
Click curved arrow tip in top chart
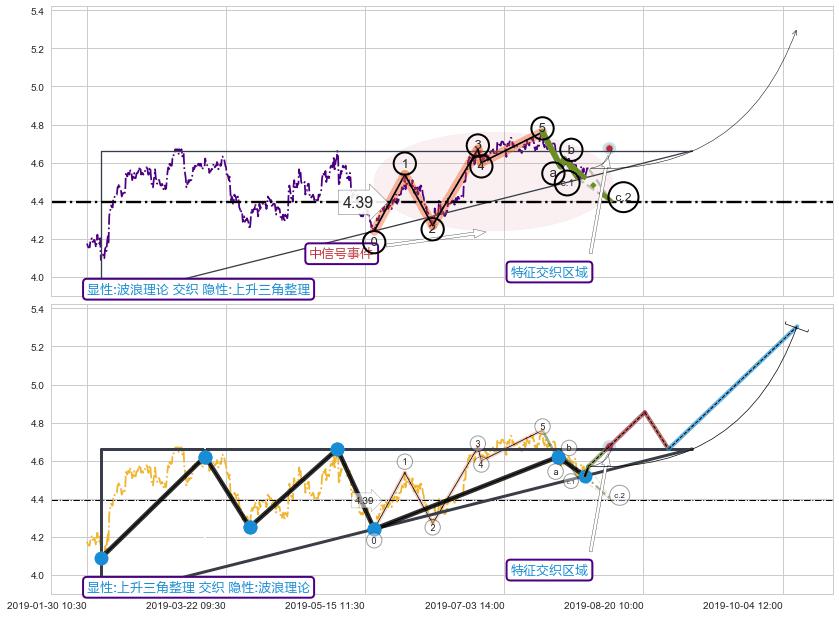(796, 31)
